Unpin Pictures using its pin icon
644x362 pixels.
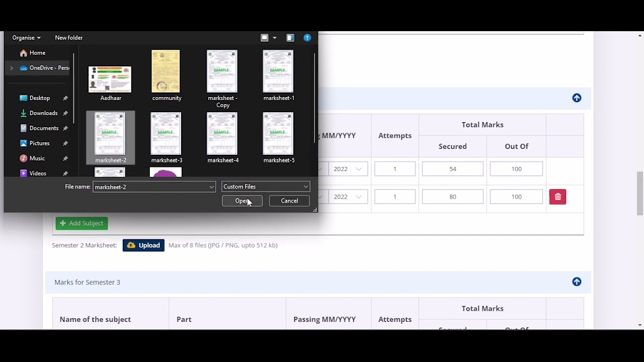tap(65, 143)
